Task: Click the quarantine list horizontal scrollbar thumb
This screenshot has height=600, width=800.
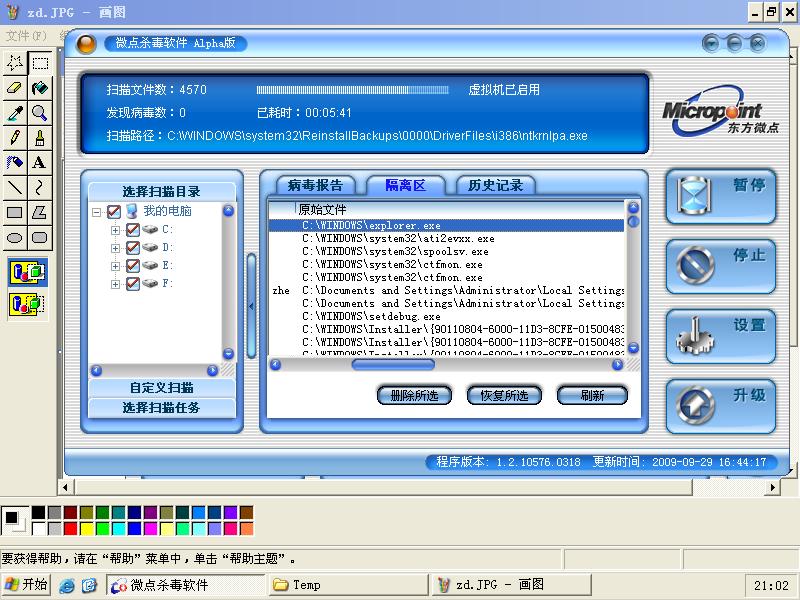Action: click(393, 364)
